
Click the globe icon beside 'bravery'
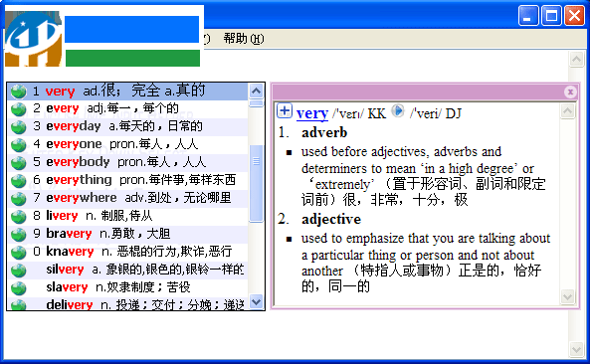pos(18,235)
